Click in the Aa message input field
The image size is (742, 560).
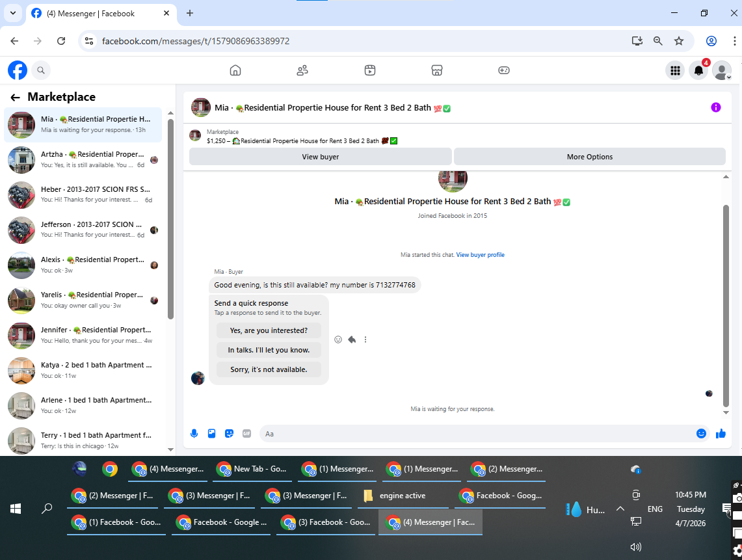pyautogui.click(x=478, y=434)
